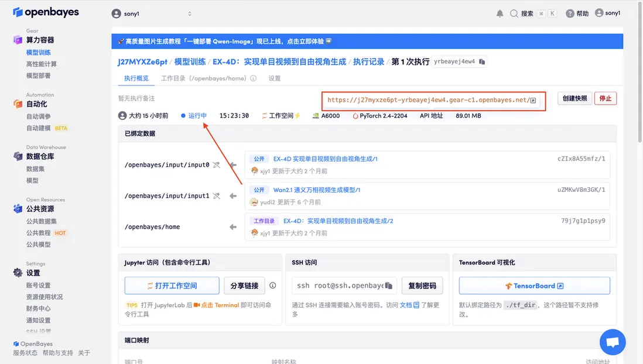Click the SSH command input field

pos(344,286)
